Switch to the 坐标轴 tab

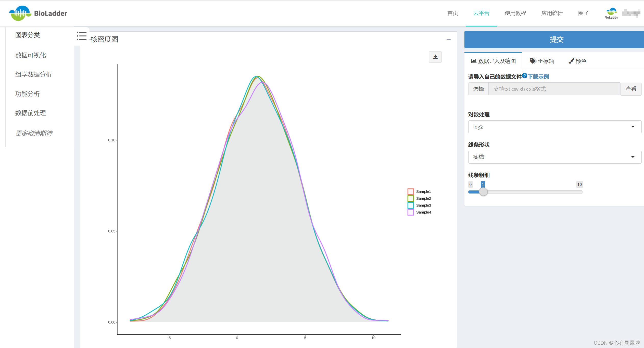pyautogui.click(x=542, y=61)
